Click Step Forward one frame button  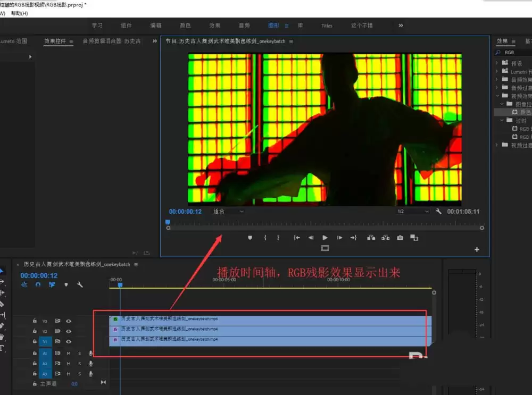(x=339, y=238)
